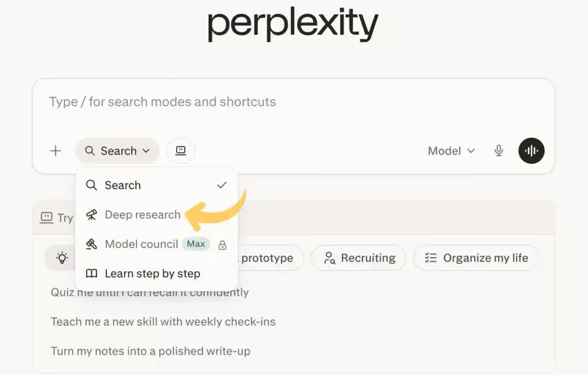Expand the Model selector dropdown

(x=451, y=151)
